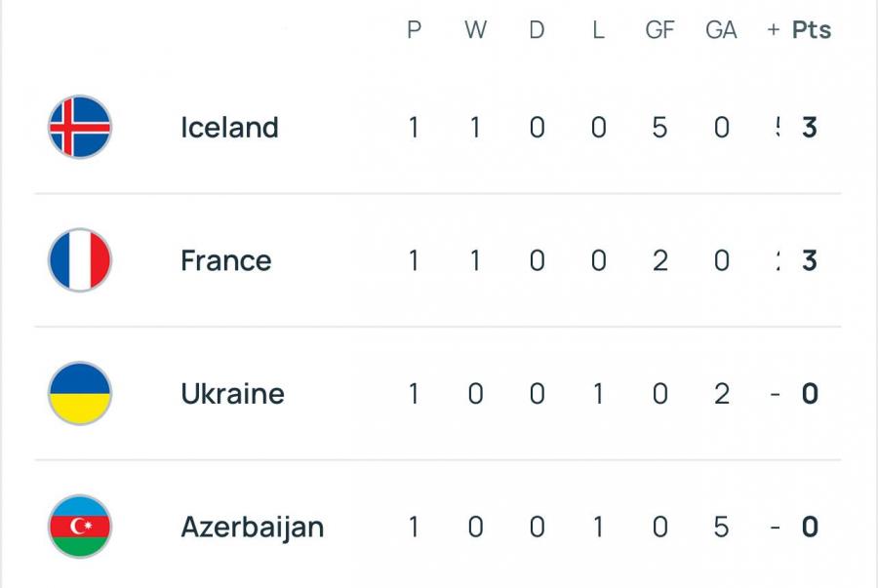Click the W wins column header
This screenshot has height=588, width=878.
click(x=475, y=29)
